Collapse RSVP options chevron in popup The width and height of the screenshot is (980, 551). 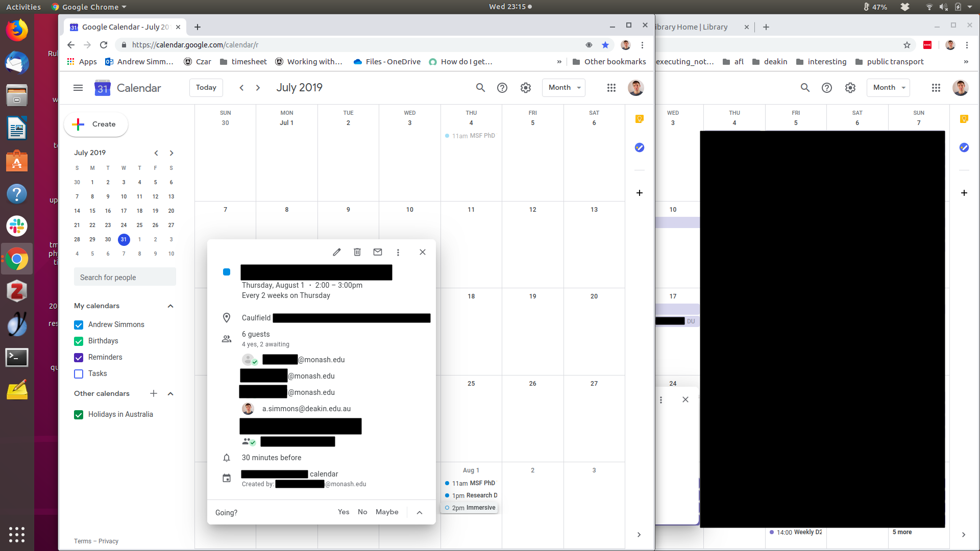[420, 513]
